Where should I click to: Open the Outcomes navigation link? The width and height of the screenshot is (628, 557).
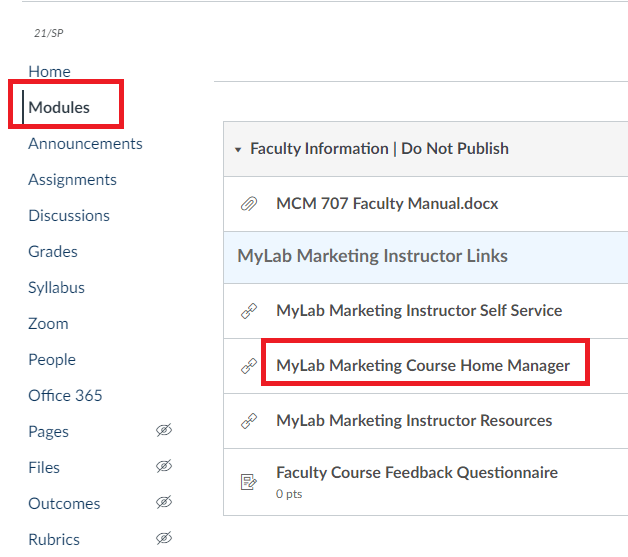(x=64, y=504)
